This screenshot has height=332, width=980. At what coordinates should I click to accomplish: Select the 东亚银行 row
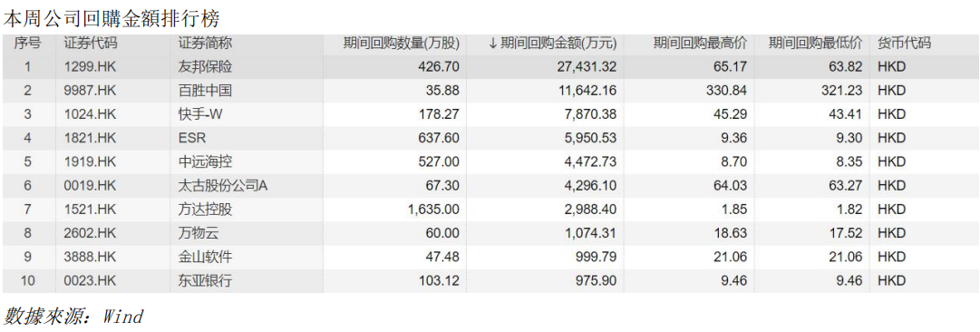tap(490, 280)
